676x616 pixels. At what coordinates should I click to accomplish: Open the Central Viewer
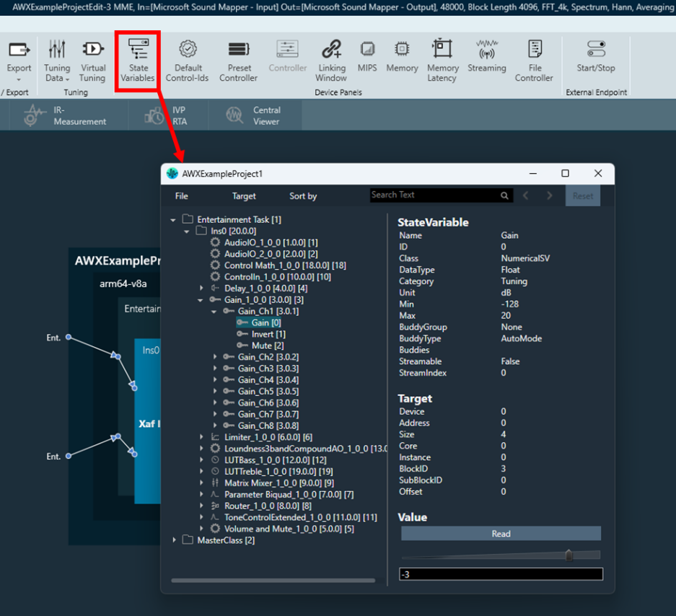point(253,115)
